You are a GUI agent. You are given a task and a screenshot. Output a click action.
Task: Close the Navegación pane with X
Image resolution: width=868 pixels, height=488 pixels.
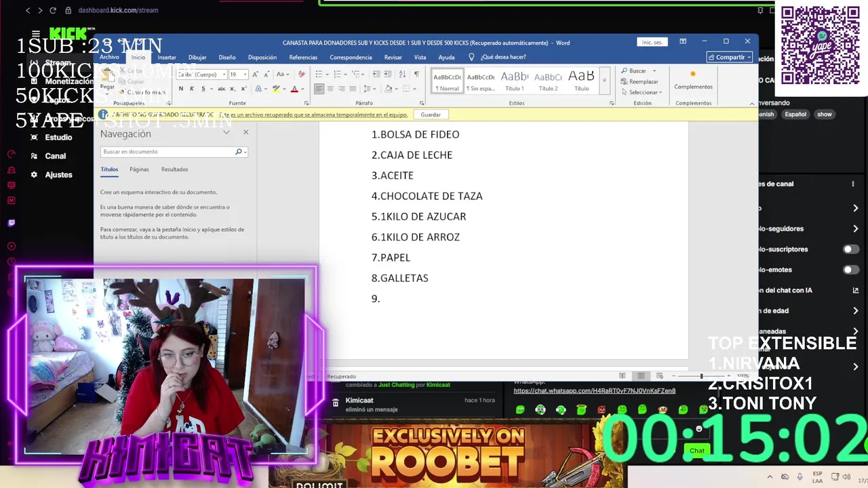coord(245,133)
